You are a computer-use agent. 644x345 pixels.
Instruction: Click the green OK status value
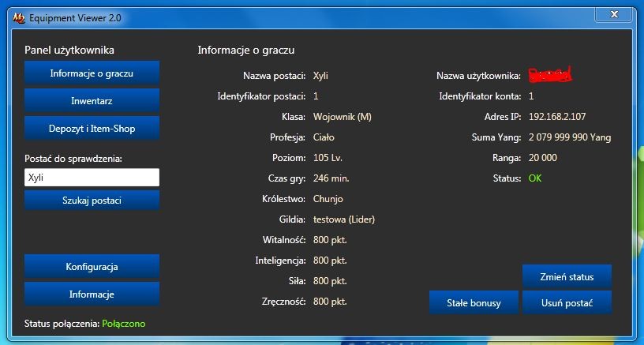point(535,178)
